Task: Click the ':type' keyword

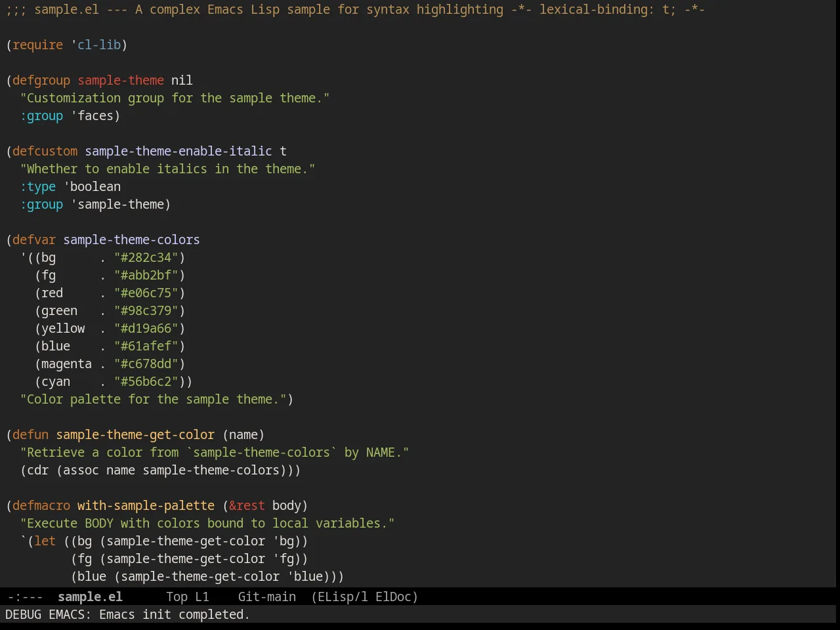Action: coord(38,186)
